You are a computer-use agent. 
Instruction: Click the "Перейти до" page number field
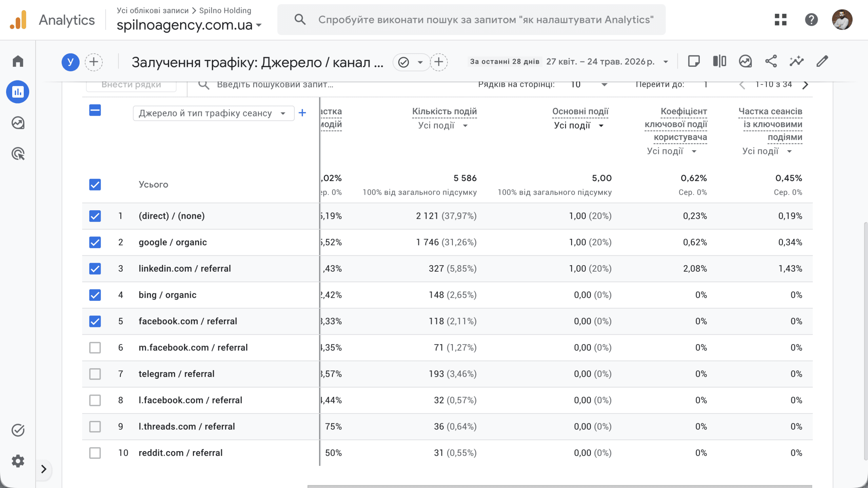[x=706, y=85]
